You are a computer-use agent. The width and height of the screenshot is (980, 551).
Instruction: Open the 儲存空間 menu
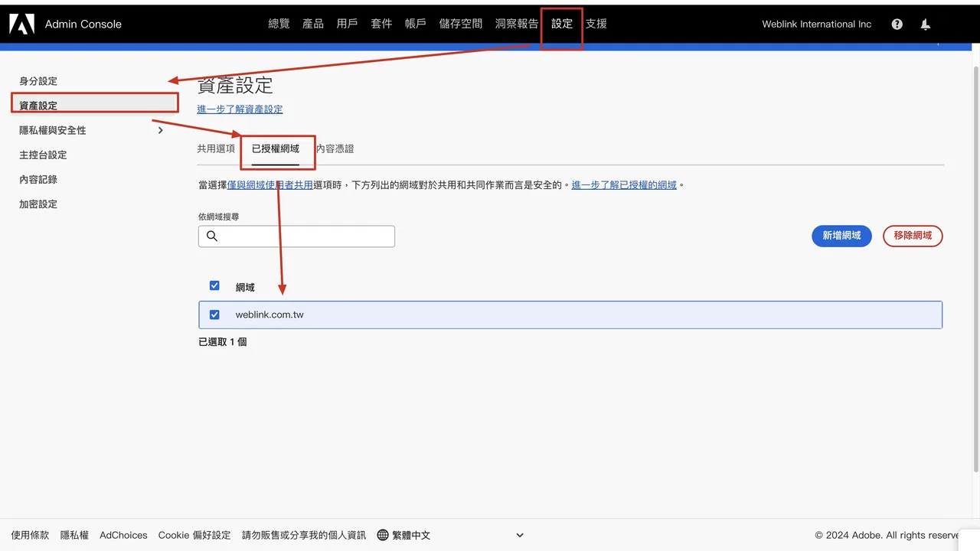461,24
